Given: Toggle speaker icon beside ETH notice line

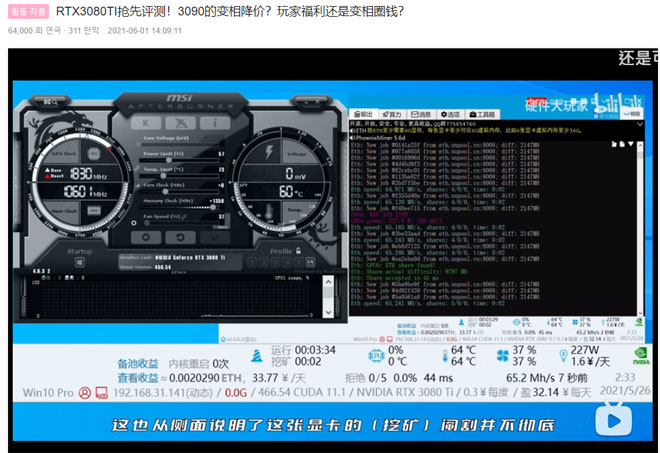Looking at the screenshot, I should click(x=353, y=131).
